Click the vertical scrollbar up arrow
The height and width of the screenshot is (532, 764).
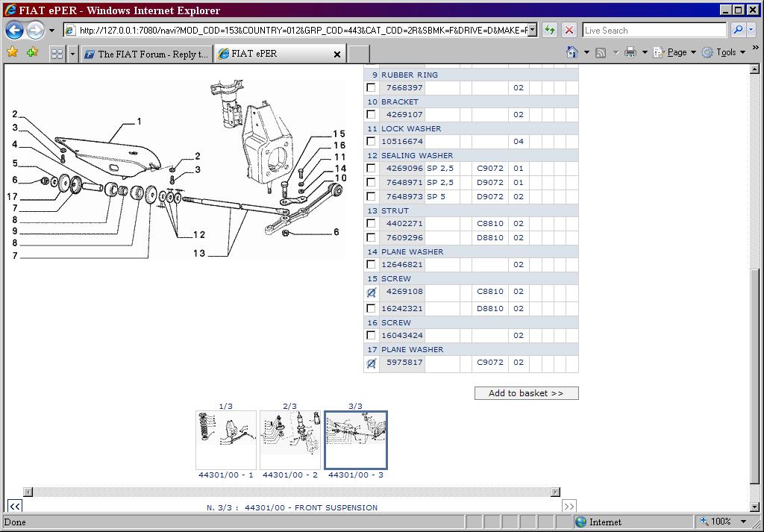point(754,69)
